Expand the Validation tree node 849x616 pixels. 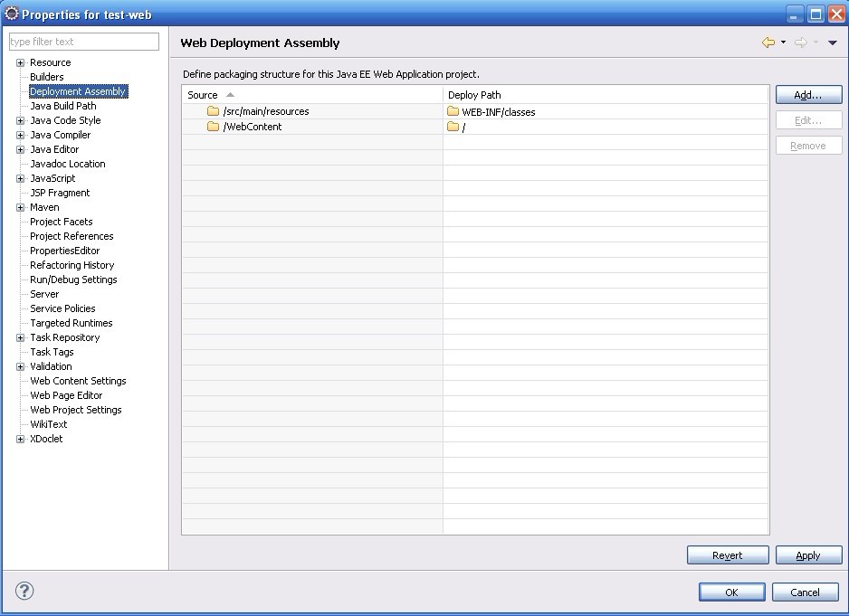20,366
